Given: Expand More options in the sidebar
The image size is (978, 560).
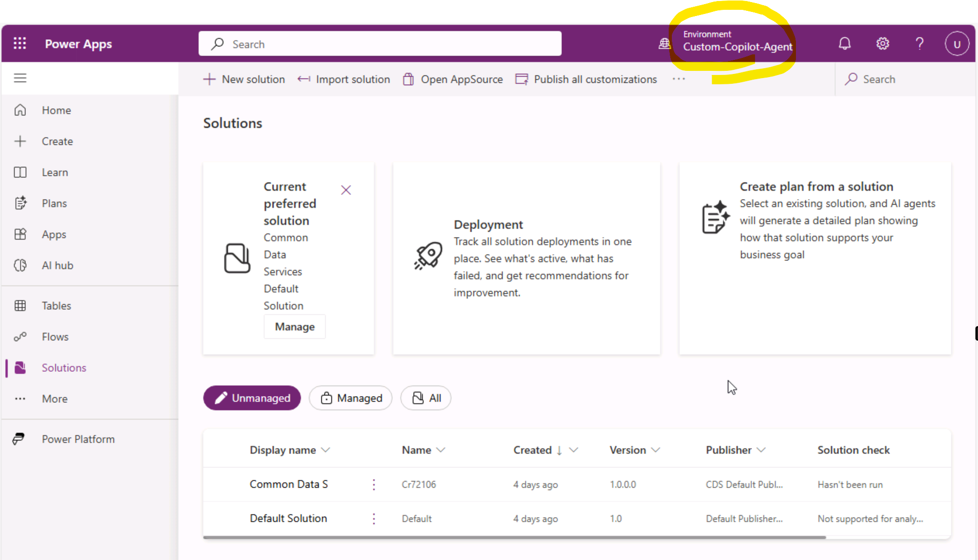Looking at the screenshot, I should coord(54,399).
